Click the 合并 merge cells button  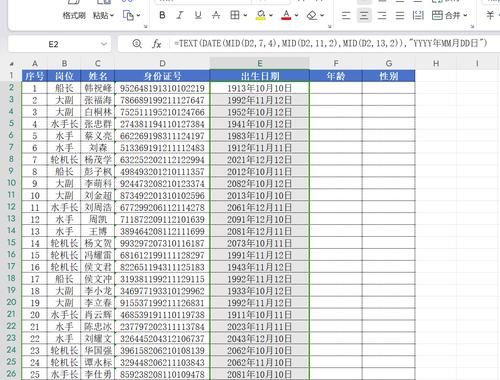(446, 15)
